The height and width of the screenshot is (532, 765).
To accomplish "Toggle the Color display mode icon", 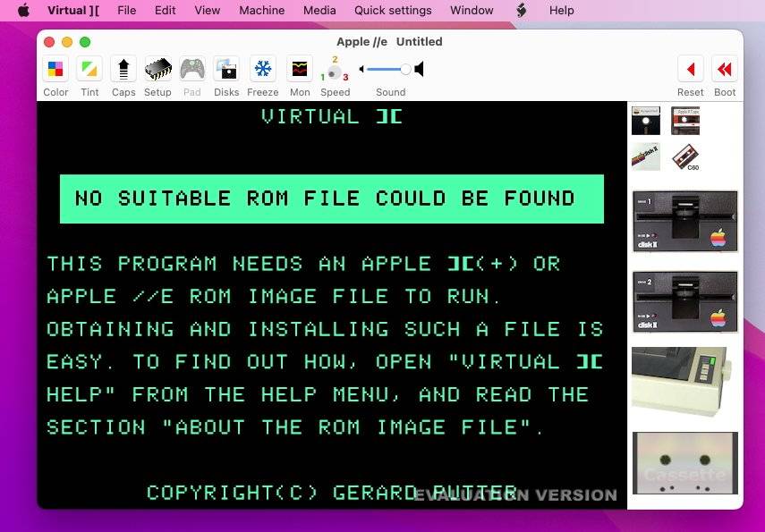I will point(55,69).
